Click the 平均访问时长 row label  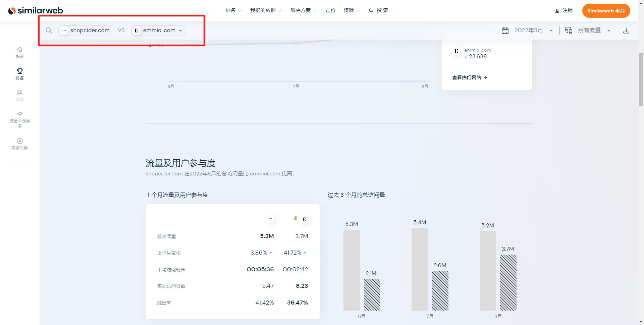171,270
